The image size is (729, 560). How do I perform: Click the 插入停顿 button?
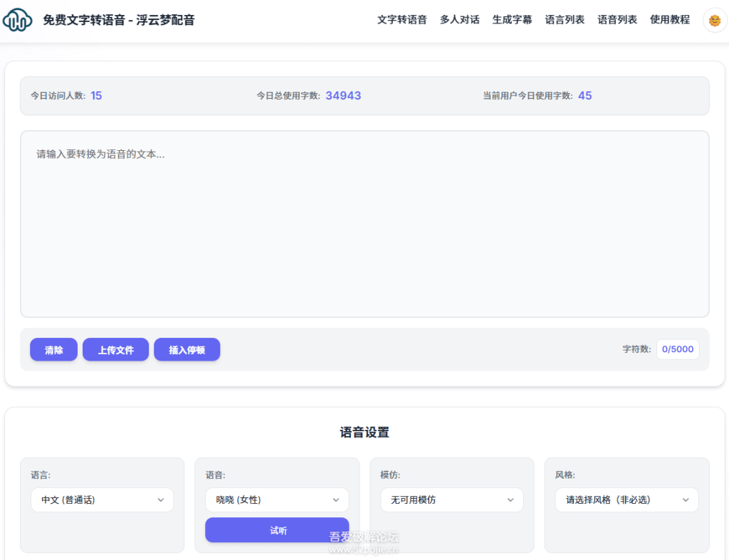click(187, 349)
